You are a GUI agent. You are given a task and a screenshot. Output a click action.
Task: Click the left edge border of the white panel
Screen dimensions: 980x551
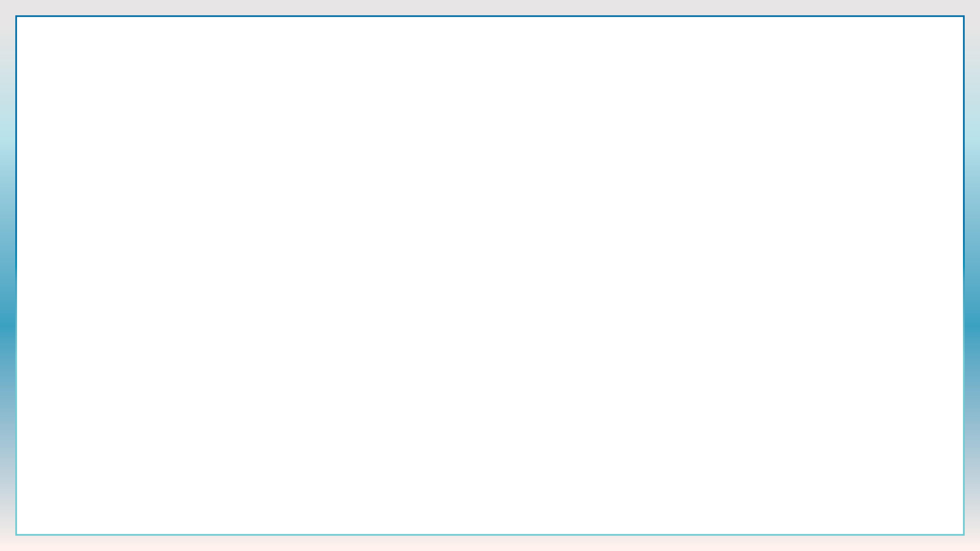pos(16,275)
